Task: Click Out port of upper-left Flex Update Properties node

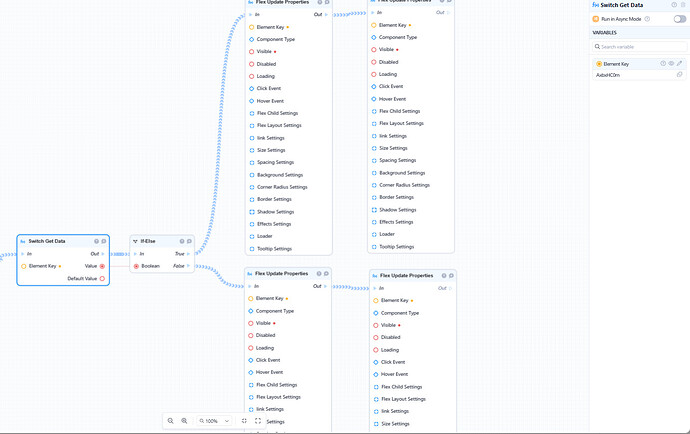Action: 327,15
